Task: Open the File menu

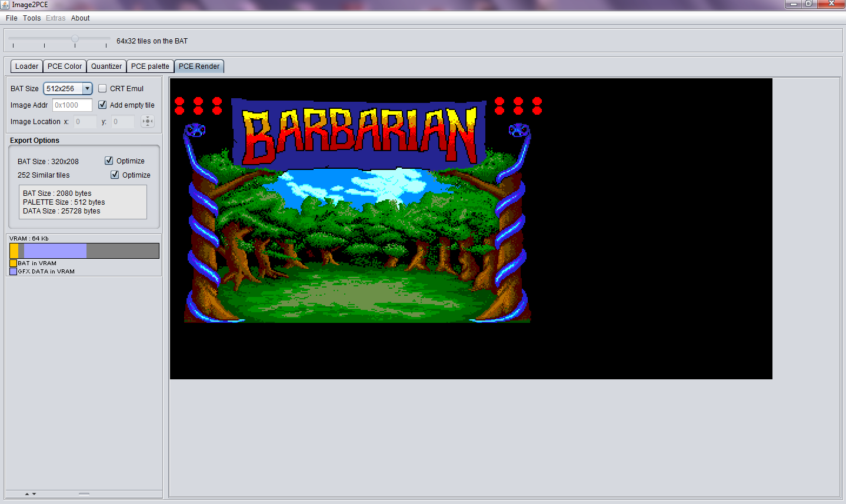Action: coord(12,18)
